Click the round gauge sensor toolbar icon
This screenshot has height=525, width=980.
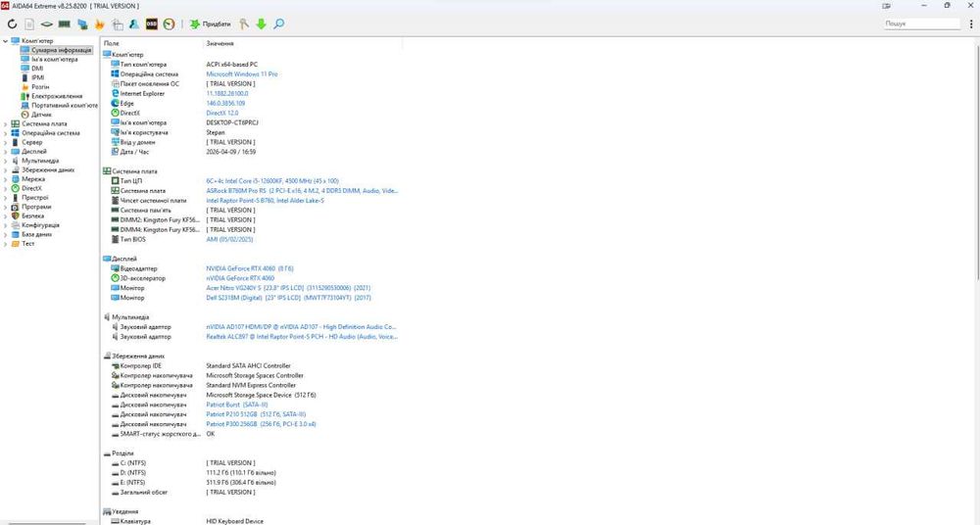pos(169,24)
